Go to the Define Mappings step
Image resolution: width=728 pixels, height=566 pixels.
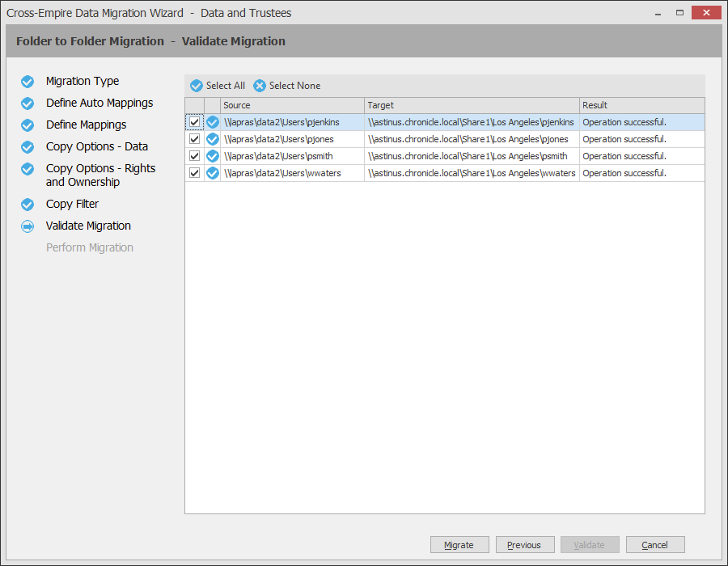tap(86, 125)
